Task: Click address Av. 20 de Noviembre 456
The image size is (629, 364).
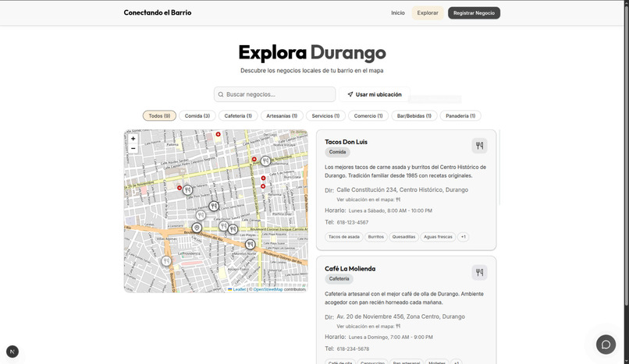Action: 401,316
